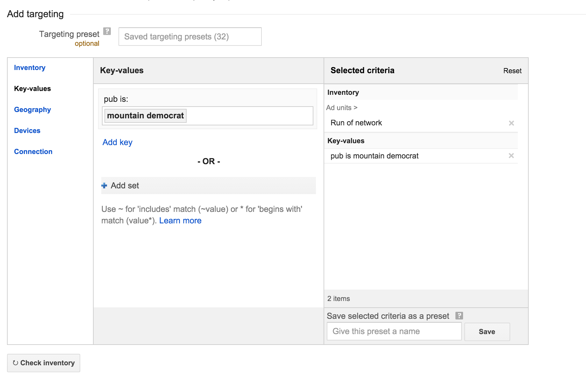Go to the Devices targeting section
This screenshot has width=586, height=392.
point(27,131)
